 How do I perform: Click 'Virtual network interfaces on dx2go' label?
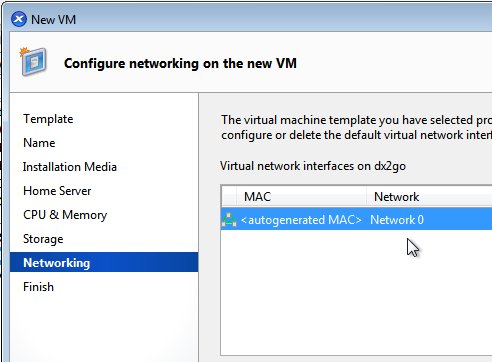coord(313,166)
